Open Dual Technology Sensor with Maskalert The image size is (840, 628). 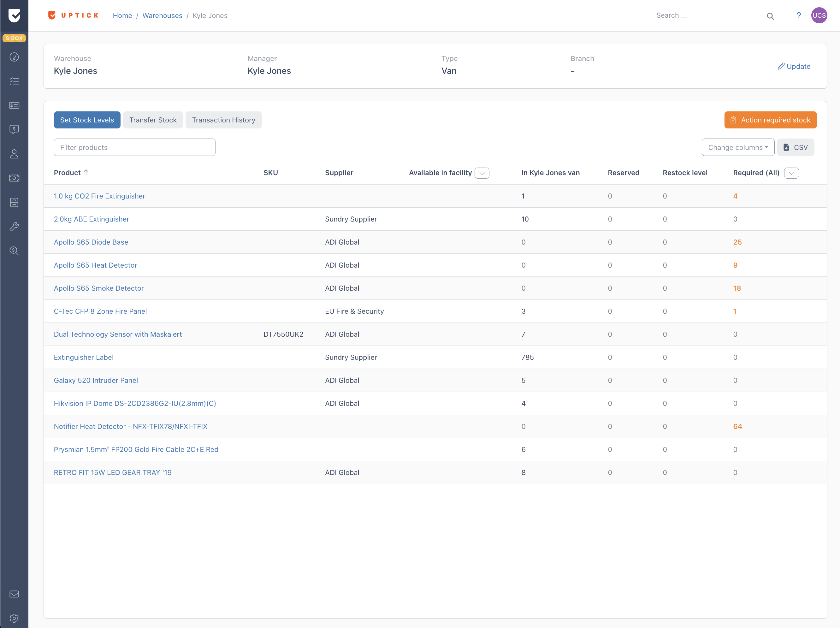coord(118,335)
